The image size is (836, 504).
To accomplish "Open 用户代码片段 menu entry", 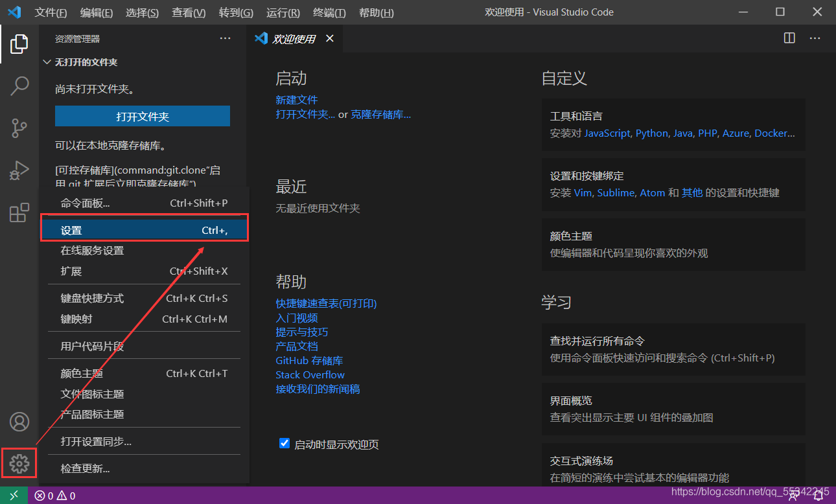I will [144, 347].
